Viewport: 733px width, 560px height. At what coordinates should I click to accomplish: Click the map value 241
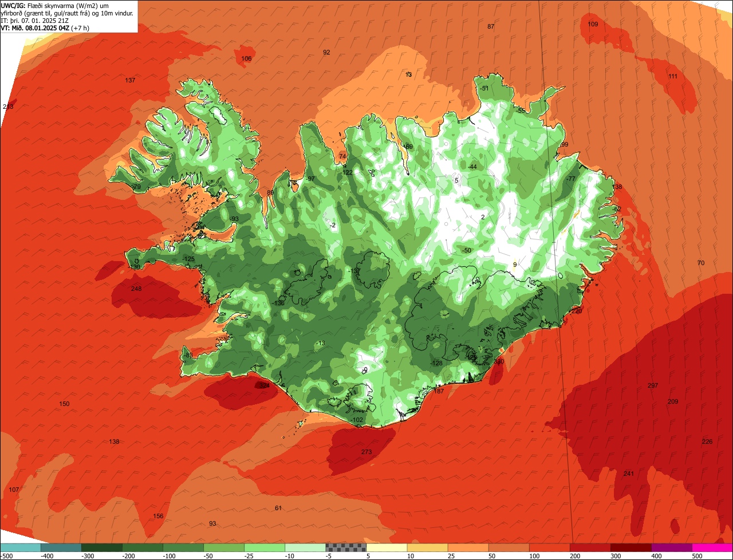click(629, 474)
